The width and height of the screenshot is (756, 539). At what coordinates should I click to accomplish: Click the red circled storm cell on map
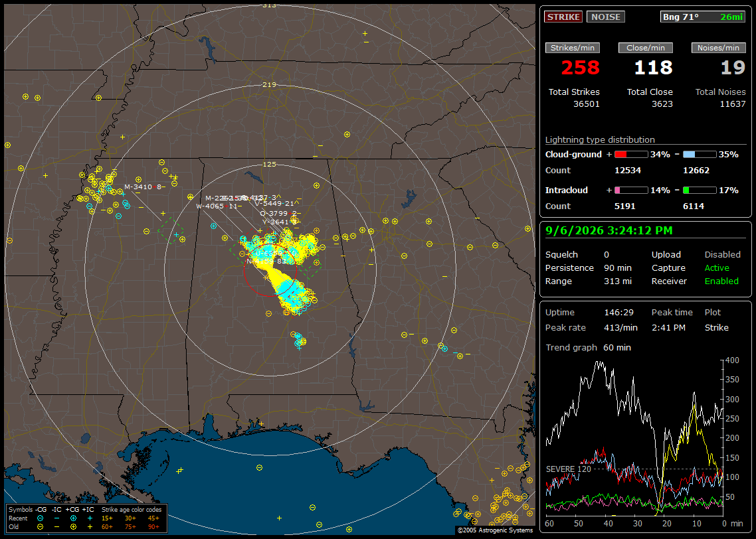click(x=270, y=269)
